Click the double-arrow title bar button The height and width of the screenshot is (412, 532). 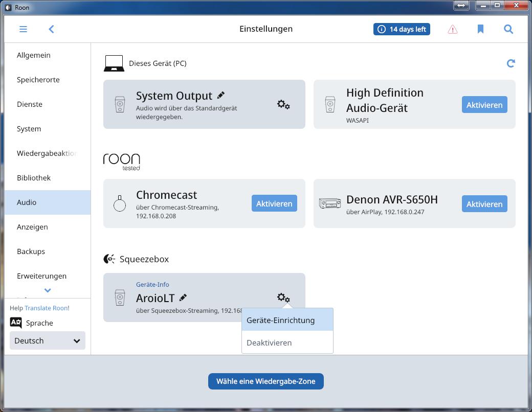tap(461, 6)
